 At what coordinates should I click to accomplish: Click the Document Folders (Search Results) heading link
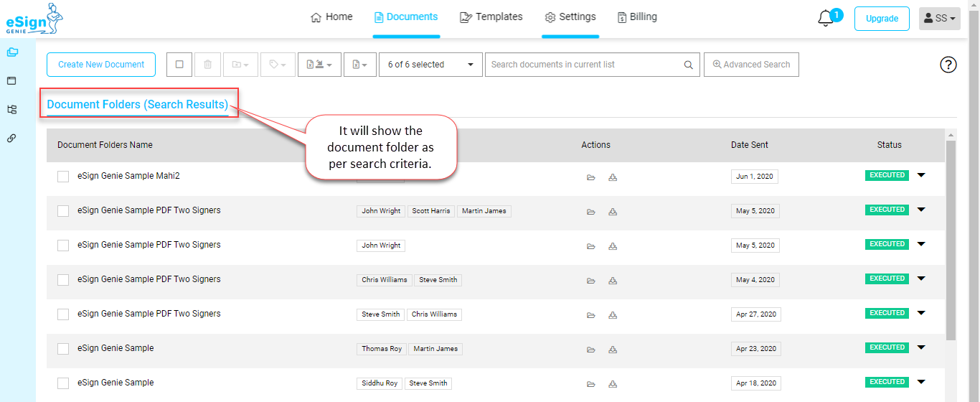pyautogui.click(x=138, y=105)
